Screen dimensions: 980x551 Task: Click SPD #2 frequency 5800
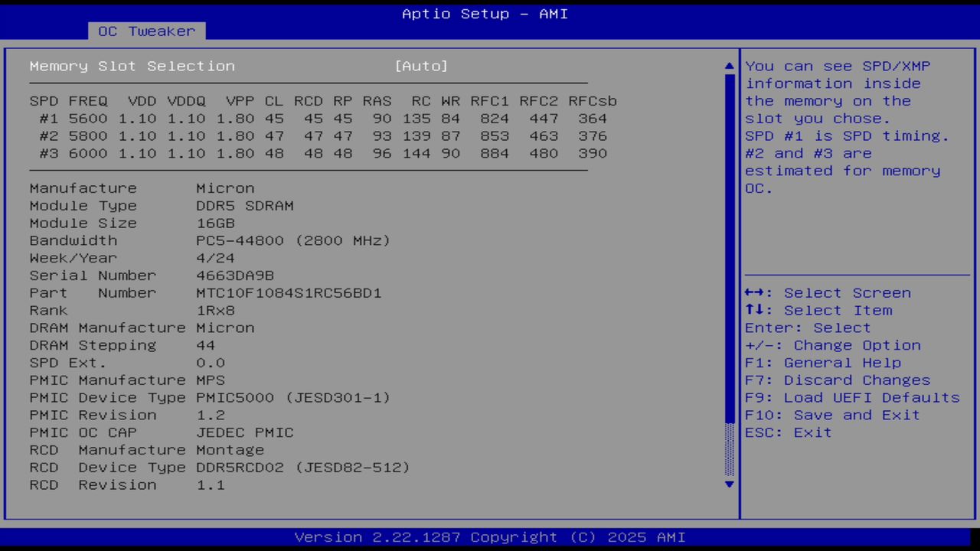[88, 136]
